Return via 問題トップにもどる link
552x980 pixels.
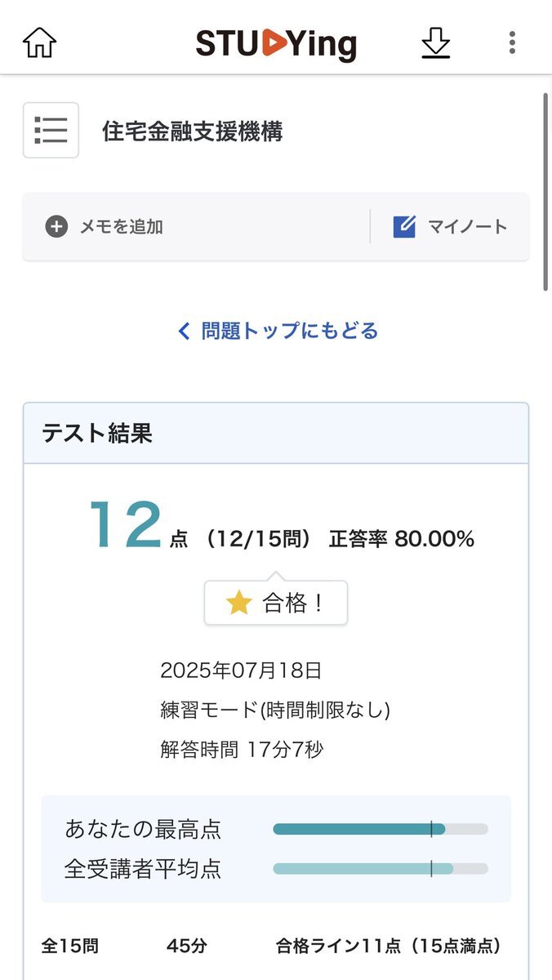tap(278, 331)
